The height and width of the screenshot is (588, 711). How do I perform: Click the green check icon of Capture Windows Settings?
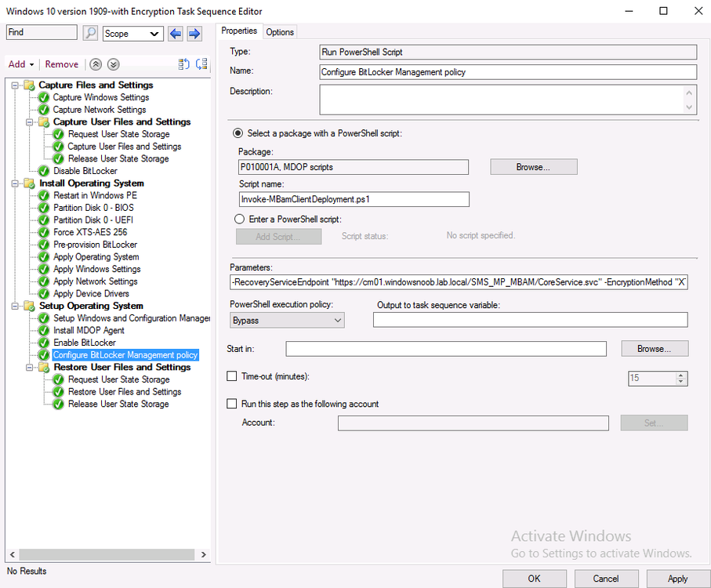(44, 97)
